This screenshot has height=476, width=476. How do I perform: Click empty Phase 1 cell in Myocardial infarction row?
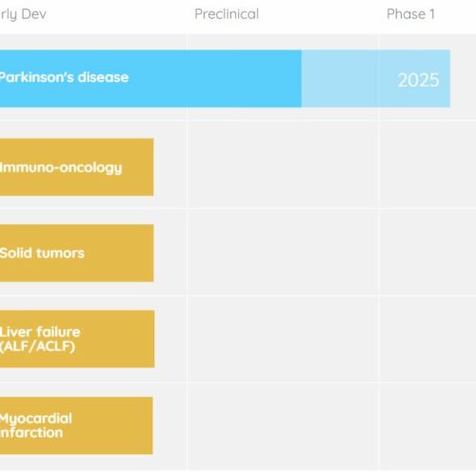pos(427,426)
